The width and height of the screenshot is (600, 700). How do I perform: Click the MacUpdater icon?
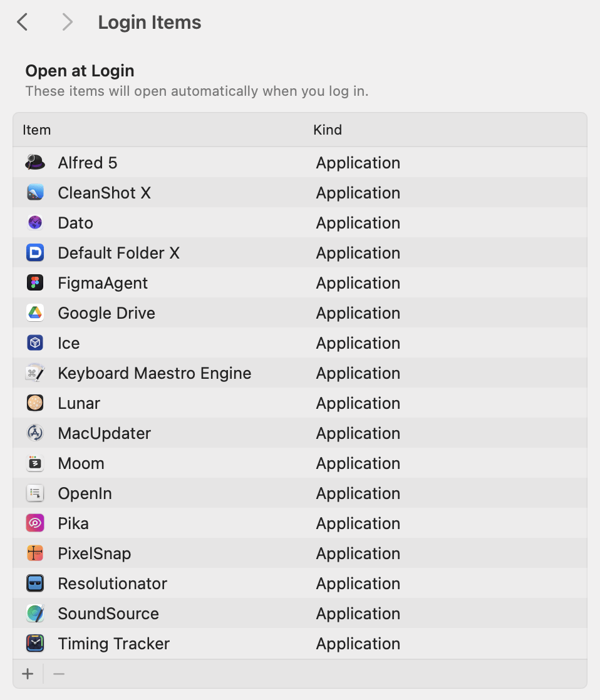[x=35, y=433]
